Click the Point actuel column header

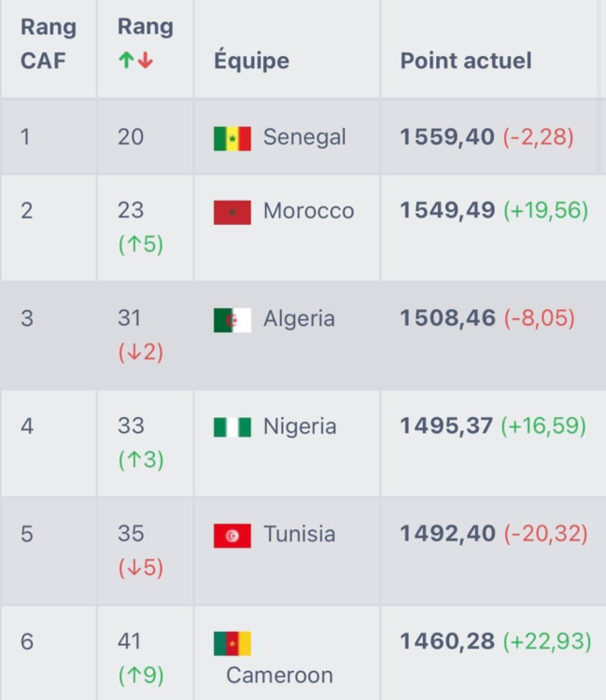click(x=466, y=61)
